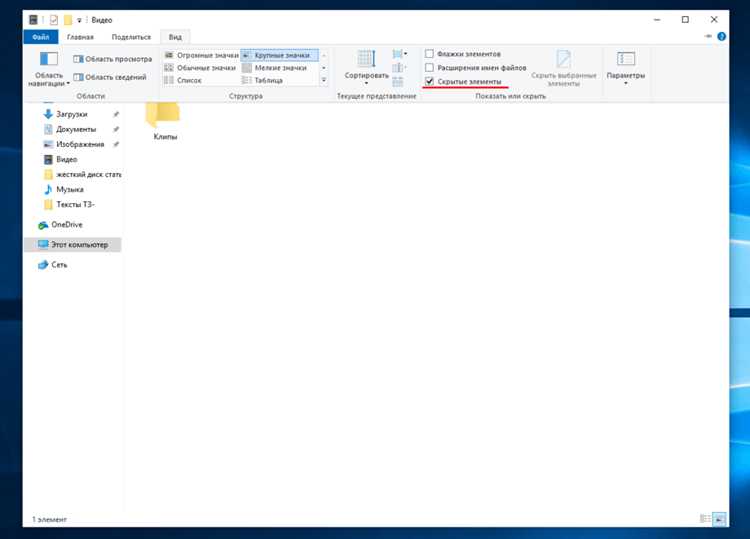Open the Группировать dropdown next to sort
Viewport: 750px width, 539px height.
pos(399,54)
